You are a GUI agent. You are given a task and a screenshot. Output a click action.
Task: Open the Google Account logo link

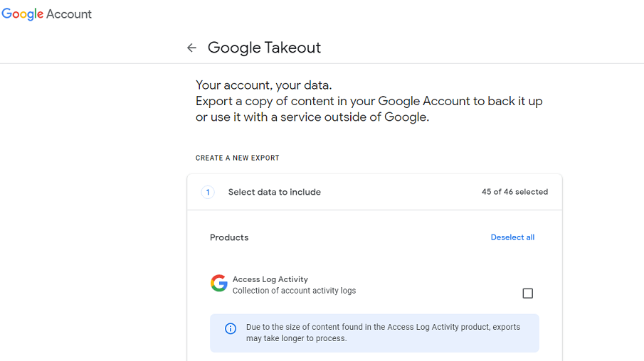(46, 14)
